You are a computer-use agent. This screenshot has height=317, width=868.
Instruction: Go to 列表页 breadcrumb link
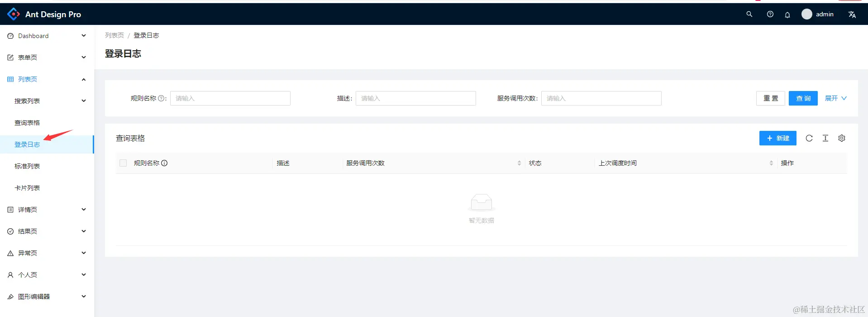114,35
